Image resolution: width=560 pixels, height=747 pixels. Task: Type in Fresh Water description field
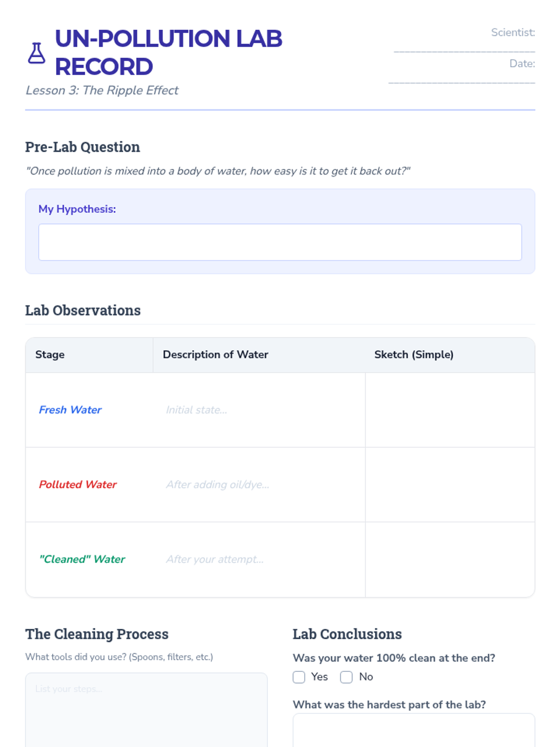click(259, 410)
